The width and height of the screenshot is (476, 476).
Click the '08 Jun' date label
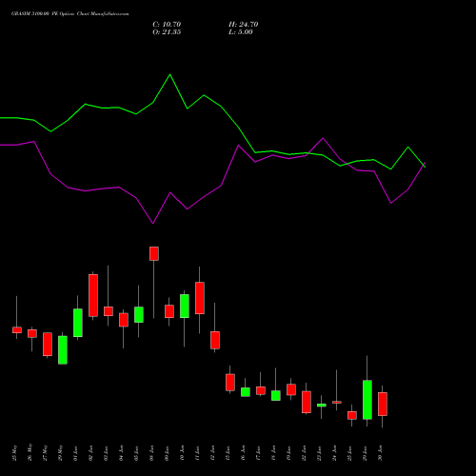tap(151, 453)
